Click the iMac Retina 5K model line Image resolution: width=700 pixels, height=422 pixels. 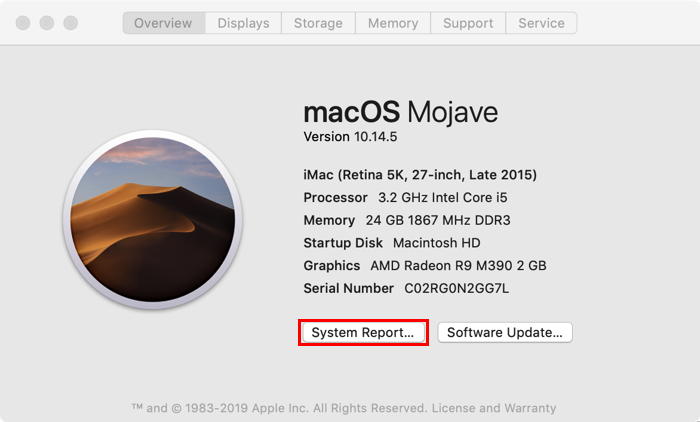point(420,175)
